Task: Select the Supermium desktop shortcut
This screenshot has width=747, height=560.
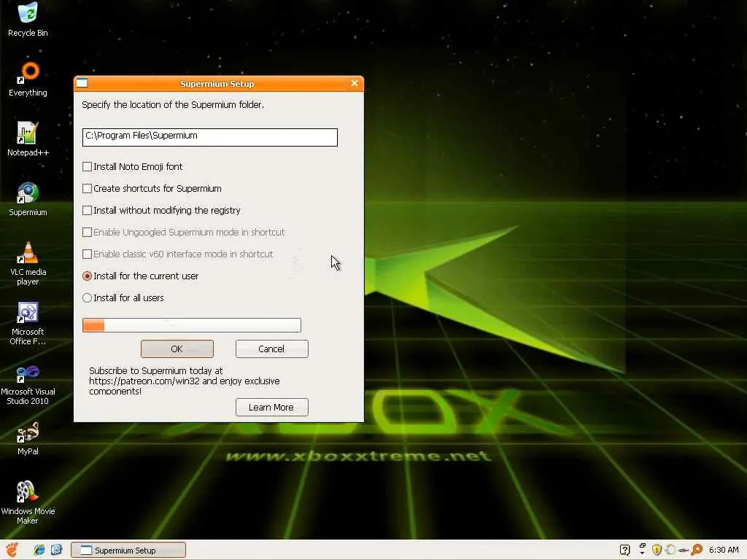Action: click(x=28, y=199)
